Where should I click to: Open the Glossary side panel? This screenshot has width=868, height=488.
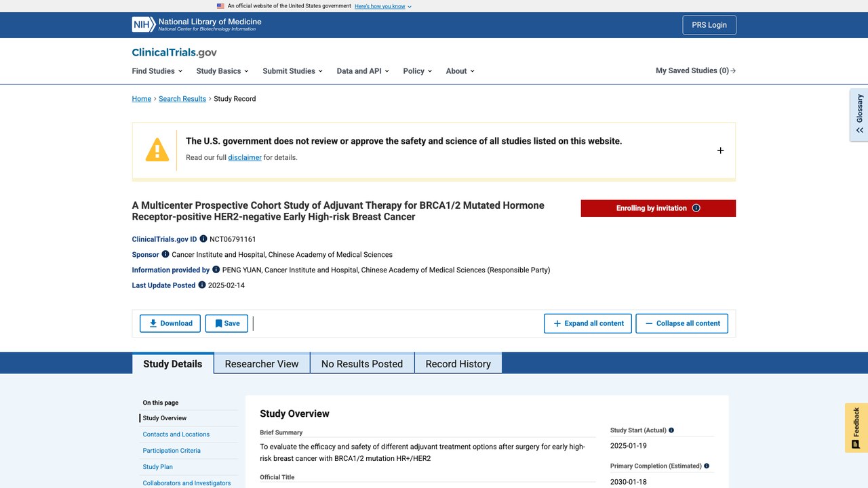[x=859, y=115]
